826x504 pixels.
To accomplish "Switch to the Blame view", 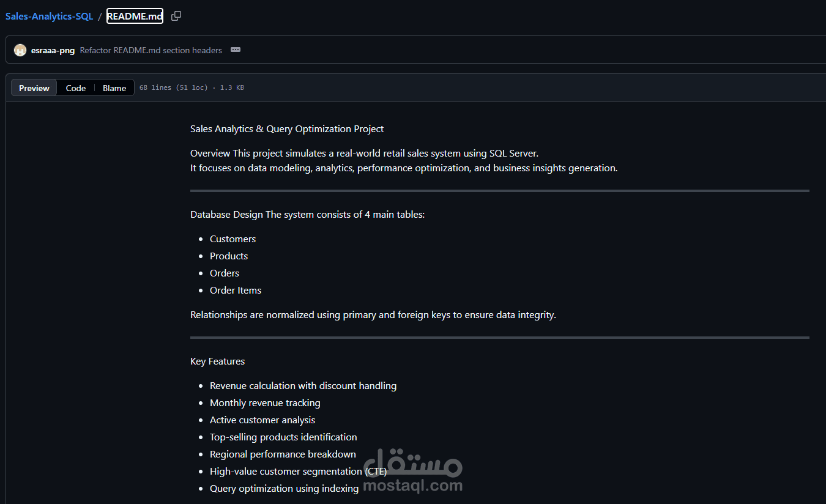I will coord(114,88).
